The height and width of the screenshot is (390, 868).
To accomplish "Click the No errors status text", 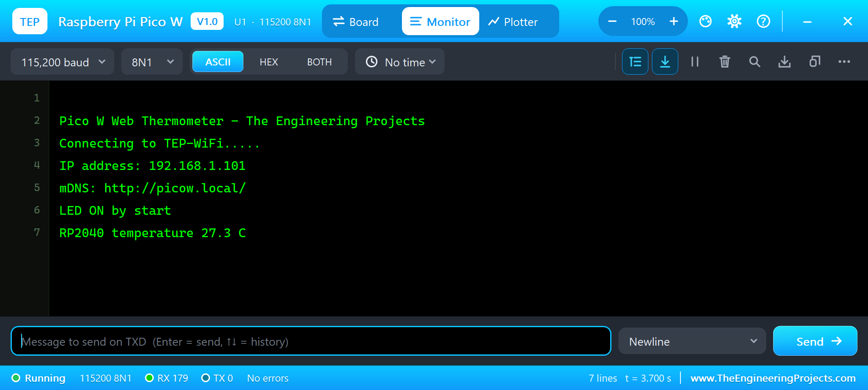I will pyautogui.click(x=268, y=378).
